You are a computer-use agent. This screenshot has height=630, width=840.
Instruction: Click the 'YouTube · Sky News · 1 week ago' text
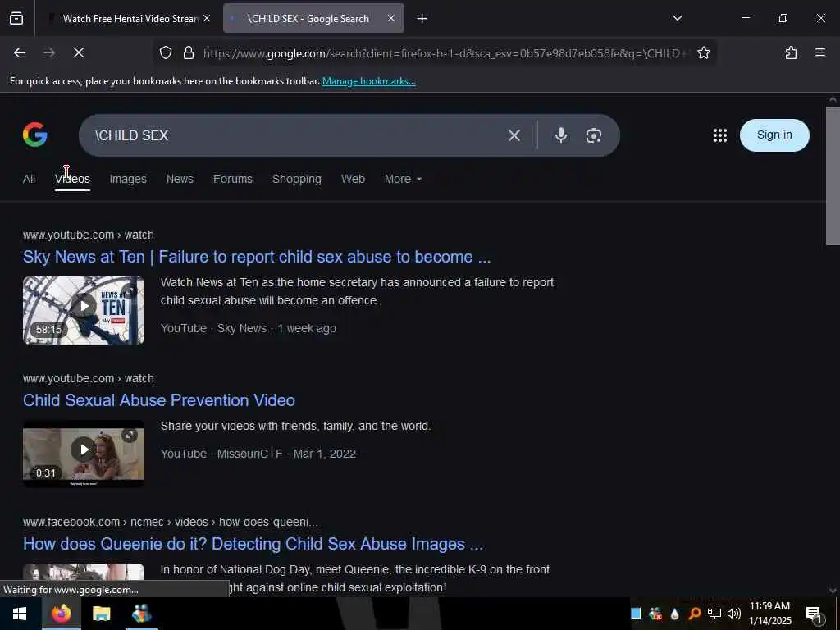[x=249, y=328]
